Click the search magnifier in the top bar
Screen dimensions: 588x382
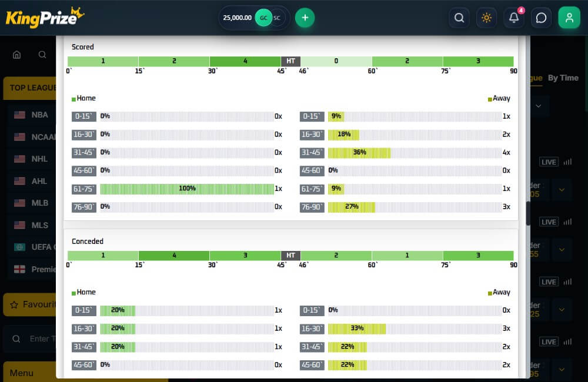click(x=459, y=18)
